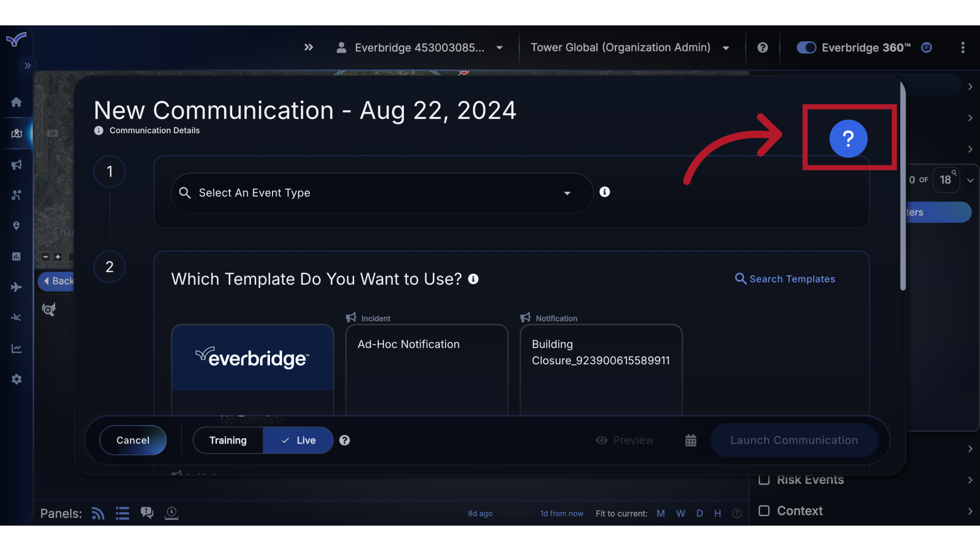The width and height of the screenshot is (980, 551).
Task: Open the RSS feed panel
Action: coord(97,513)
